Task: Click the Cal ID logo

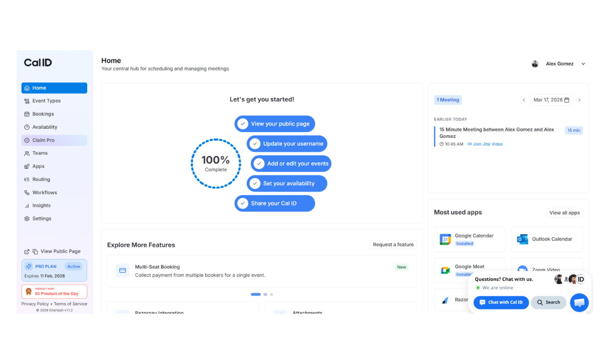Action: pos(38,63)
